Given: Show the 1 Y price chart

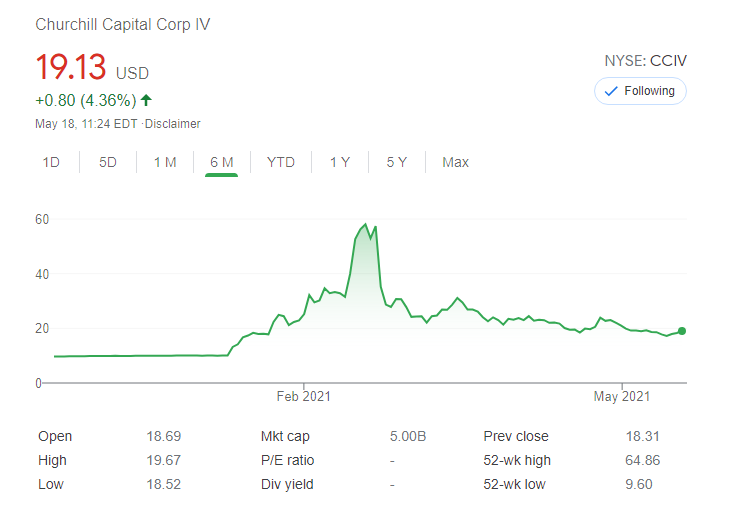Looking at the screenshot, I should click(340, 162).
